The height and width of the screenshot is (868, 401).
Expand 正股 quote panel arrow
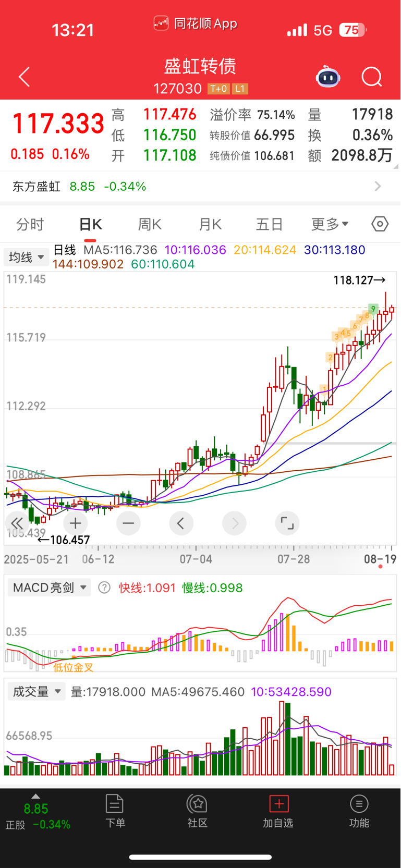[35, 796]
